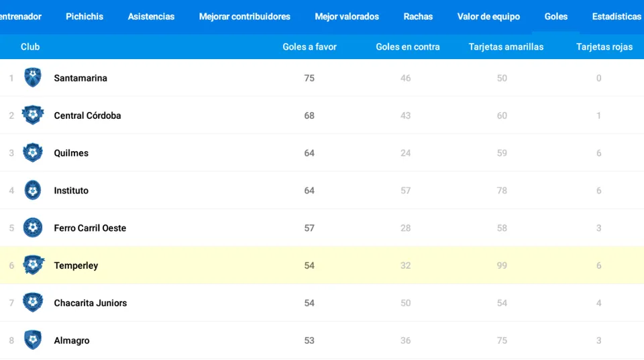Click Chacarita Juniors' 50 goals against value
Screen dimensions: 644x360
click(x=405, y=303)
